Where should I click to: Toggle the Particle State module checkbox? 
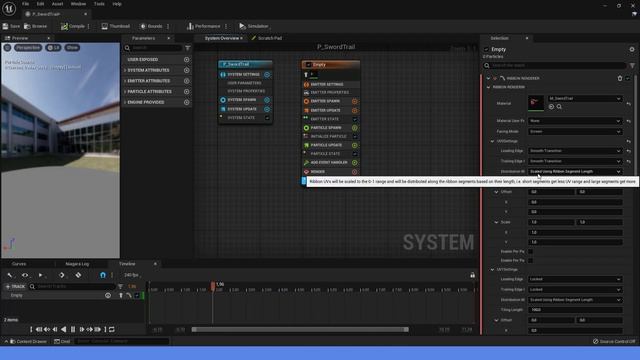355,154
